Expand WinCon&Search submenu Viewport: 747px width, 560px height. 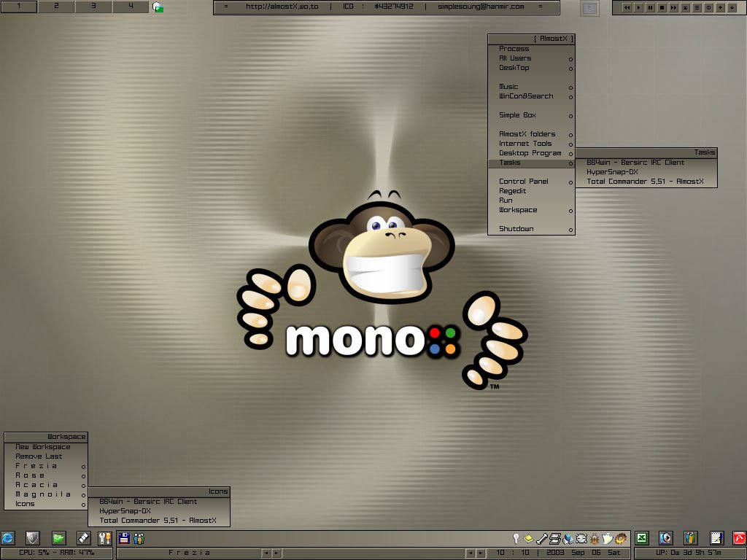(x=531, y=97)
